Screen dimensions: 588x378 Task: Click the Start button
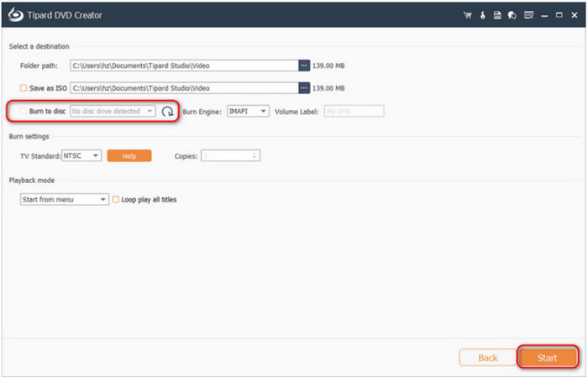pos(547,357)
